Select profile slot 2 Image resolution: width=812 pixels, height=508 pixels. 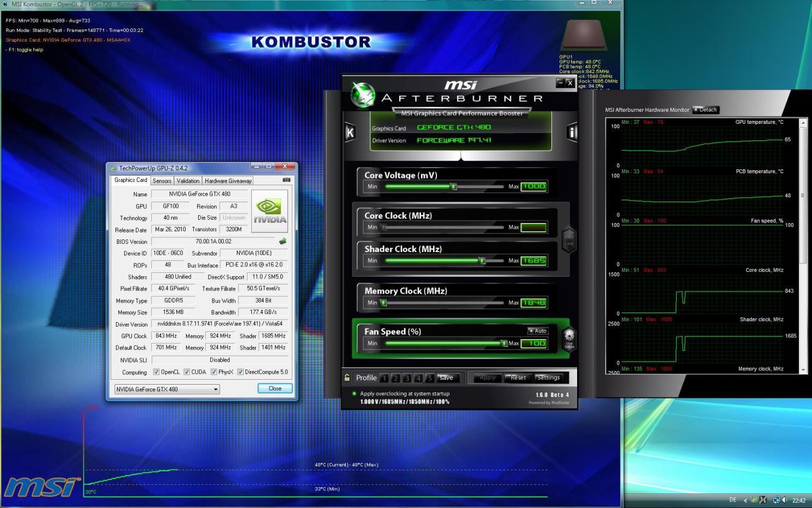pyautogui.click(x=396, y=378)
